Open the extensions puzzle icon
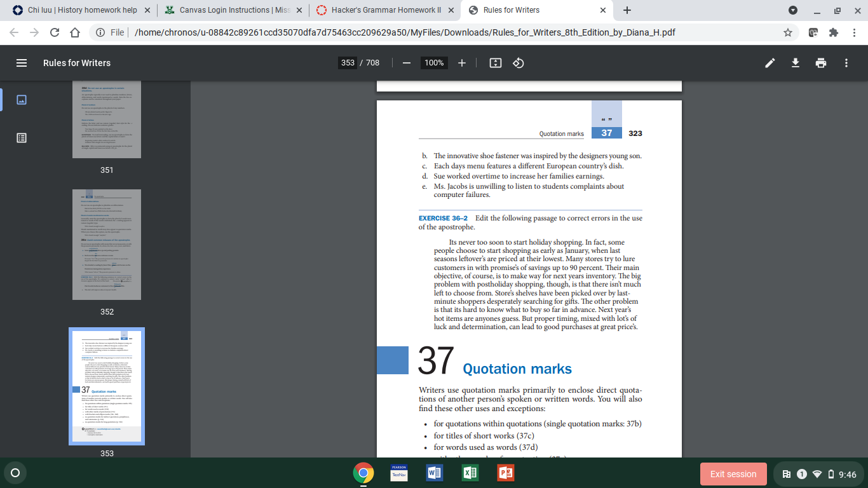 (x=834, y=32)
